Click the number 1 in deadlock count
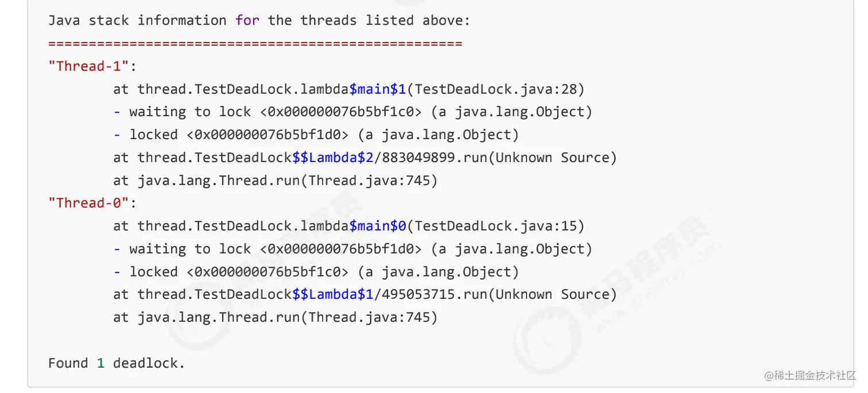The height and width of the screenshot is (393, 868). pos(100,363)
